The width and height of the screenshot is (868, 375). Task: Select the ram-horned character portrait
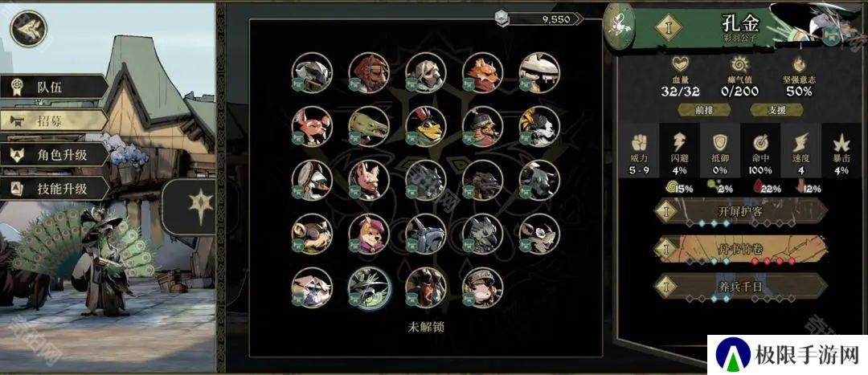[312, 234]
